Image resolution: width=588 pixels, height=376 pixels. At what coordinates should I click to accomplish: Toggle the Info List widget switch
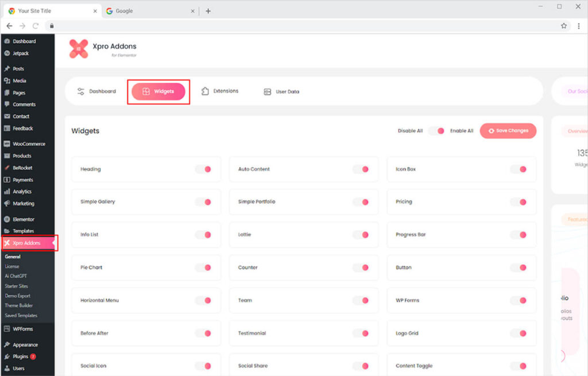204,235
